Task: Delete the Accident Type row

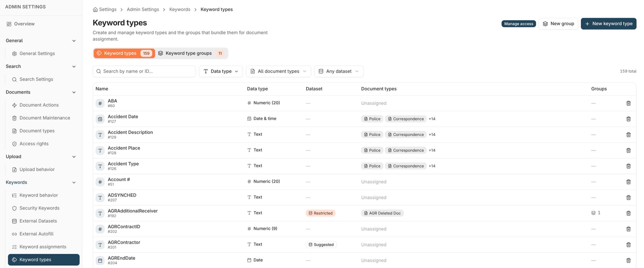Action: (628, 166)
